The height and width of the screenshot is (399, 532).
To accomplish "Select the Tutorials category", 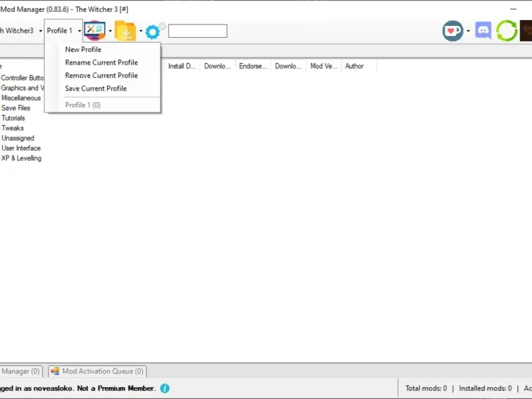I will [x=13, y=118].
